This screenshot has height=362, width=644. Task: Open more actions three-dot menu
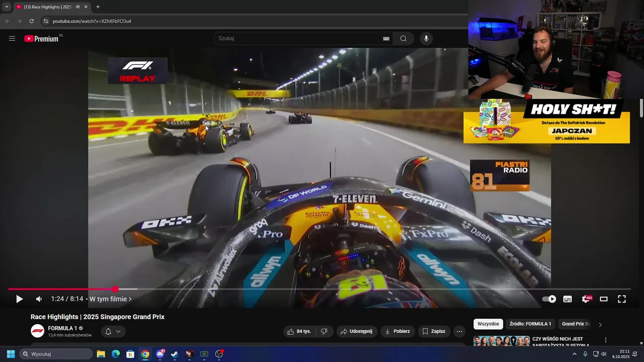(459, 331)
